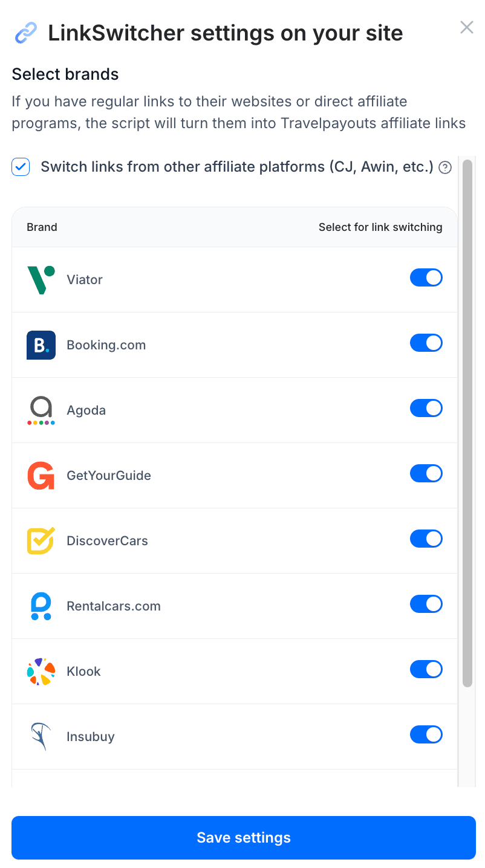
Task: Uncheck Switch links from other affiliate platforms
Action: [21, 167]
